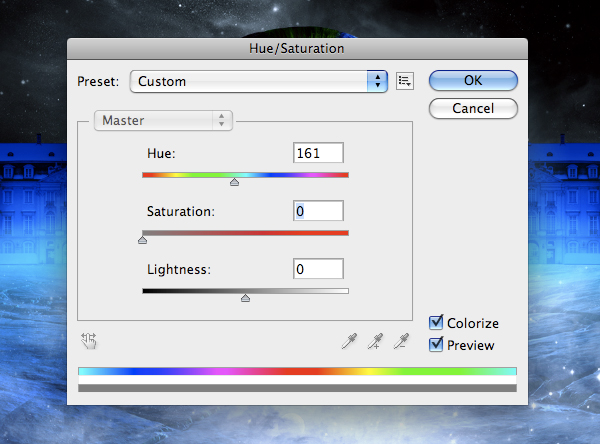Confirm with the OK button
This screenshot has height=444, width=600.
pyautogui.click(x=473, y=80)
